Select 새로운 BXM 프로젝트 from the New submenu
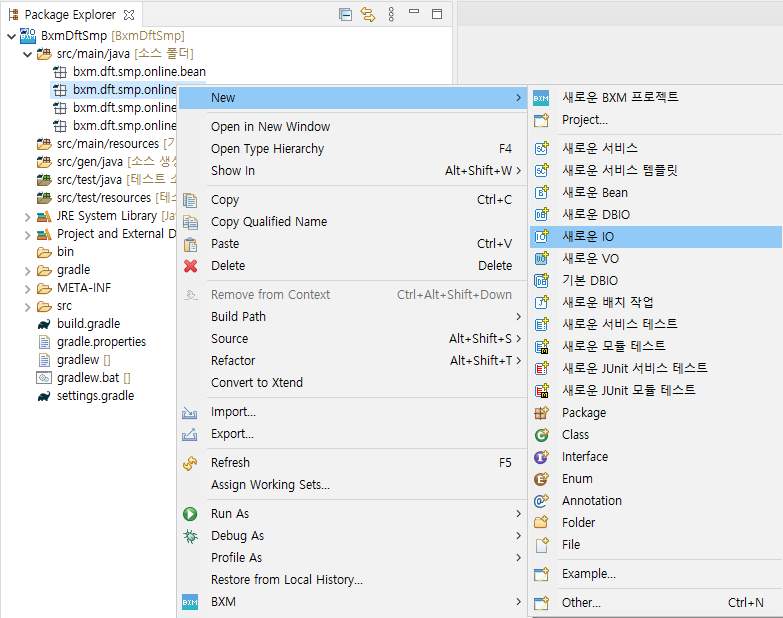This screenshot has width=783, height=618. pos(620,97)
